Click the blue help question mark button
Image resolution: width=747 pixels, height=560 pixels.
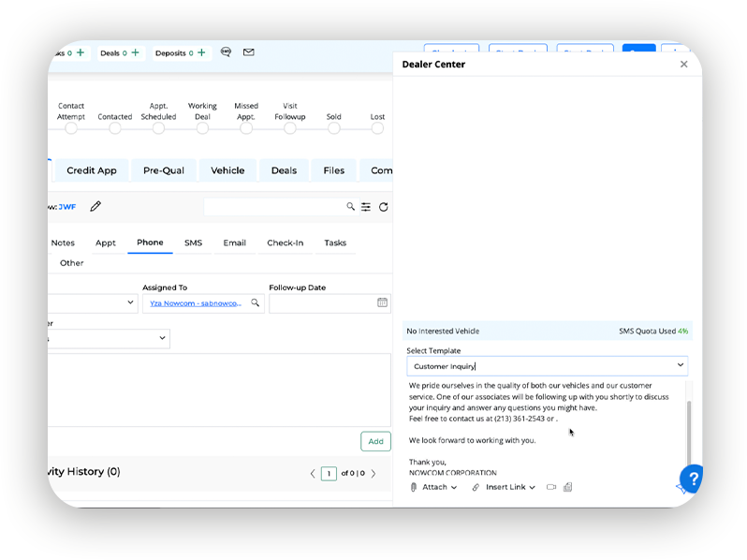tap(692, 478)
